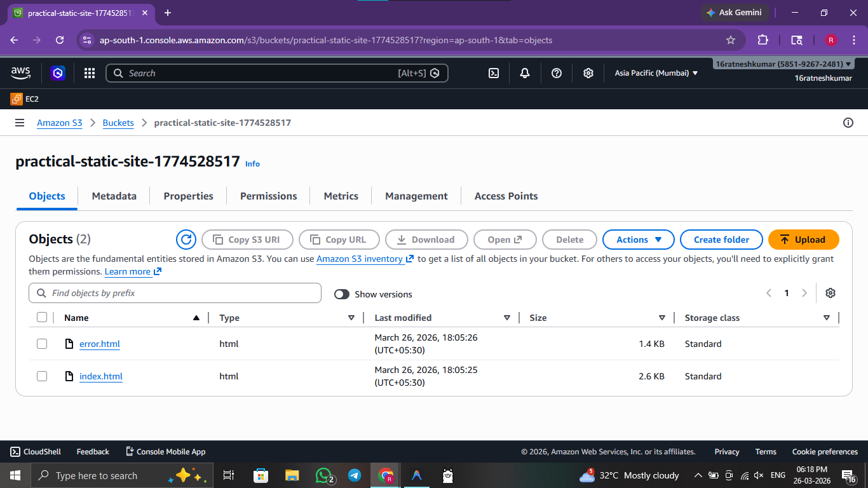Check the index.html row checkbox
The width and height of the screenshot is (868, 488).
point(42,376)
